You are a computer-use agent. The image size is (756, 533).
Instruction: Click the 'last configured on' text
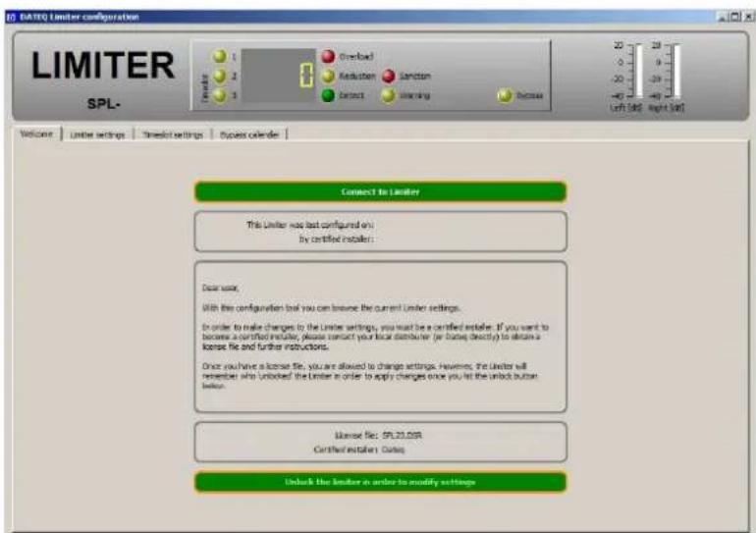(310, 225)
